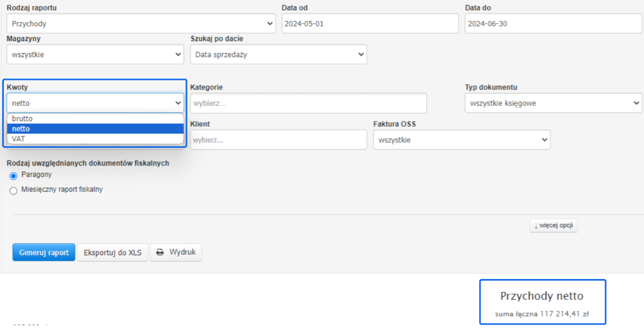Click the Data do date field
The height and width of the screenshot is (333, 644).
(x=553, y=24)
